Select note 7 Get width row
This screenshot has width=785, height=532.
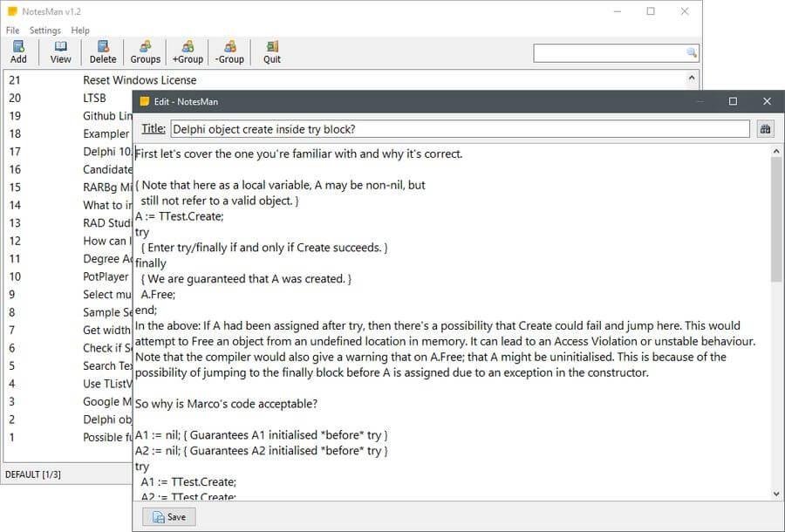[x=69, y=331]
